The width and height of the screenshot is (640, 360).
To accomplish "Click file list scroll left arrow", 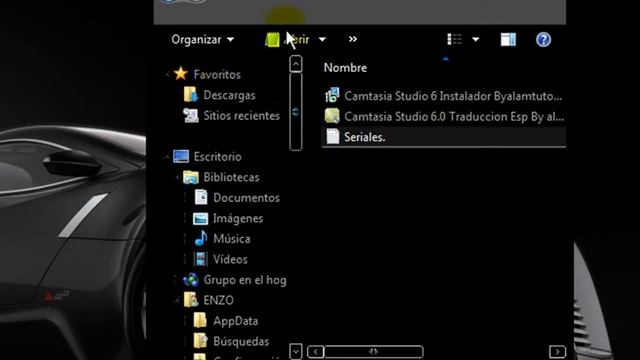I will [x=316, y=351].
